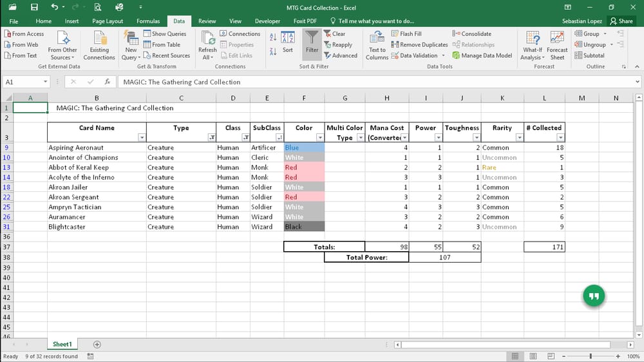Open Manage Data Model
The width and height of the screenshot is (644, 362).
482,55
